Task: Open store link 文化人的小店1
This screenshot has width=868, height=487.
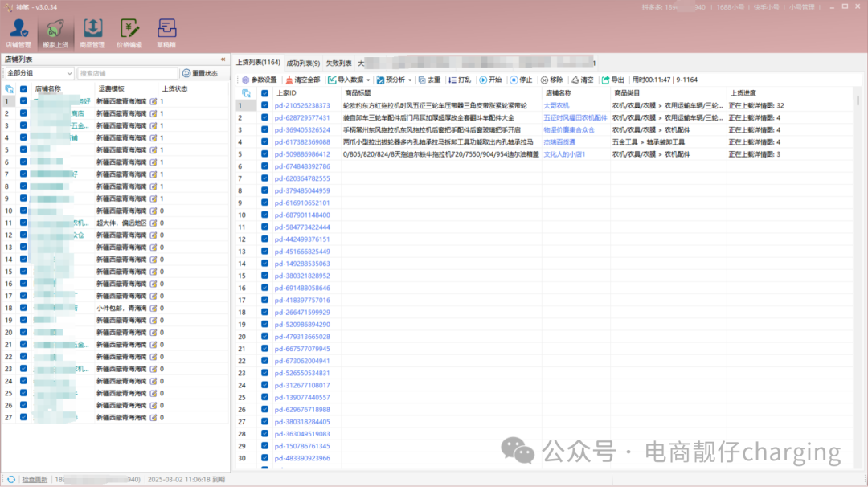Action: pyautogui.click(x=564, y=153)
